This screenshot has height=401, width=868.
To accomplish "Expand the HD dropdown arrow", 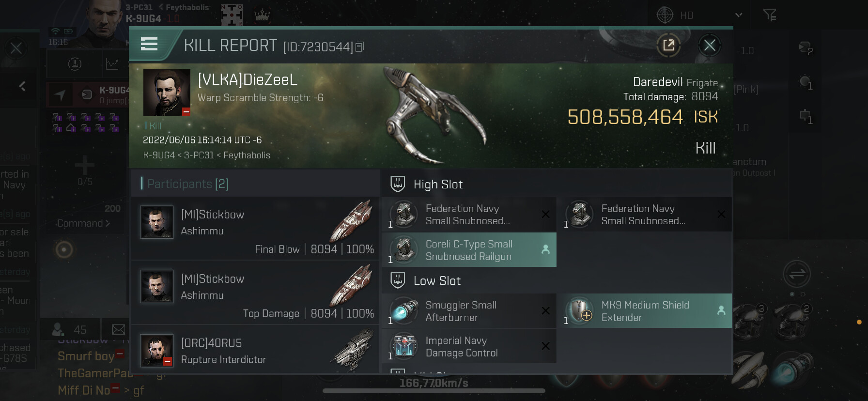I will [x=739, y=15].
